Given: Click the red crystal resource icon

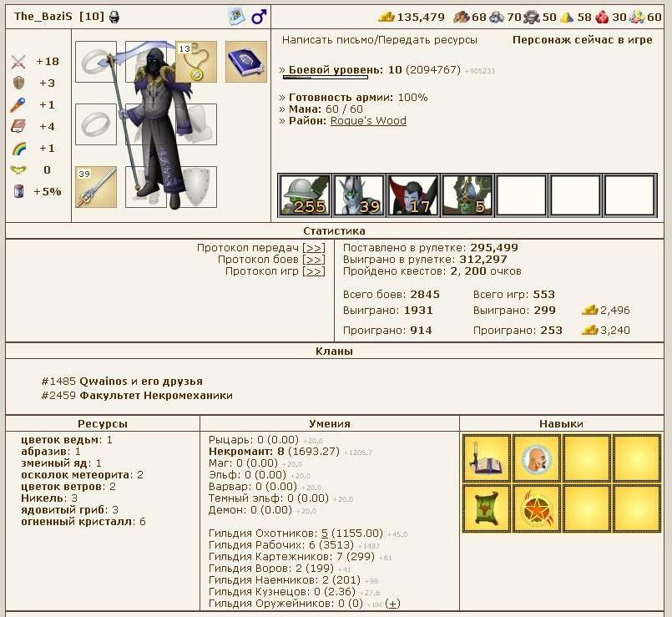Looking at the screenshot, I should pyautogui.click(x=602, y=18).
